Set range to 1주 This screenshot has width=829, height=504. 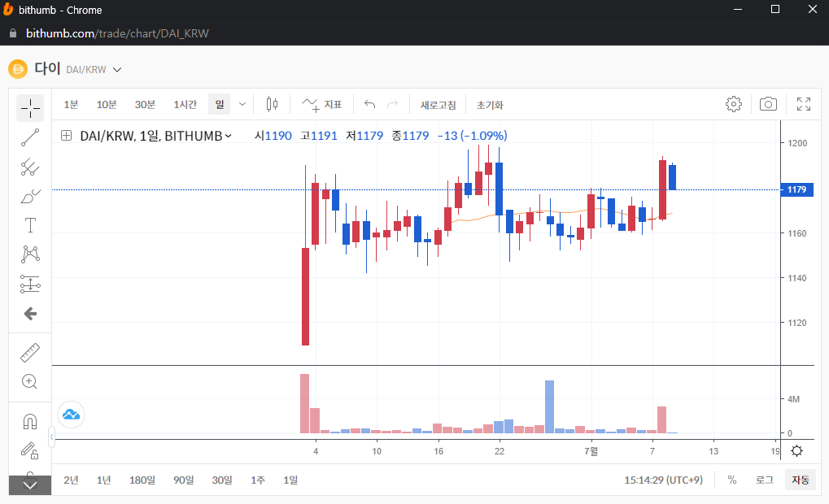point(257,480)
